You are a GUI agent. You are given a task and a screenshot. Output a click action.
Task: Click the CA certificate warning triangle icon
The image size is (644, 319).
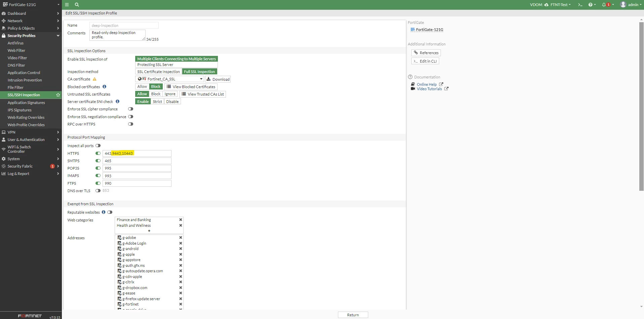[x=94, y=79]
